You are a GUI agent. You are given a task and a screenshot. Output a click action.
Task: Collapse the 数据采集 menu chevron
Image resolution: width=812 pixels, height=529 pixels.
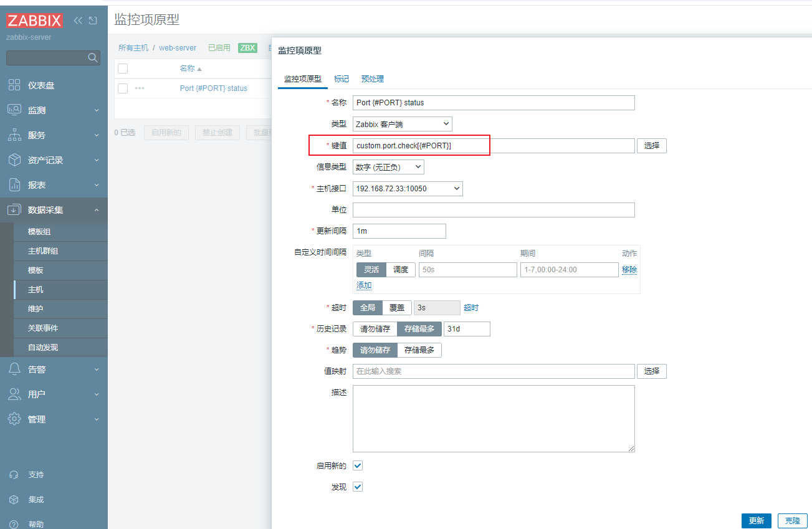97,210
